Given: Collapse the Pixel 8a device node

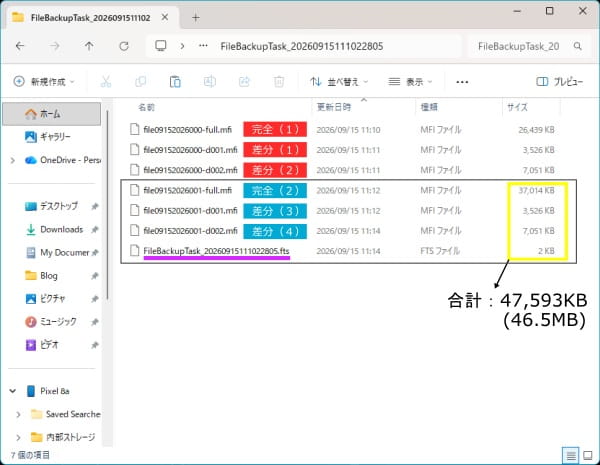Looking at the screenshot, I should tap(13, 391).
